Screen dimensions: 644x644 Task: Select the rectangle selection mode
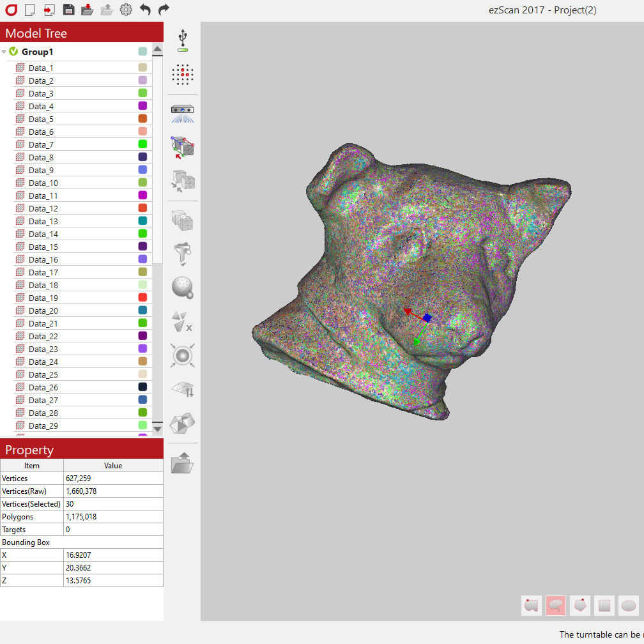pos(604,605)
